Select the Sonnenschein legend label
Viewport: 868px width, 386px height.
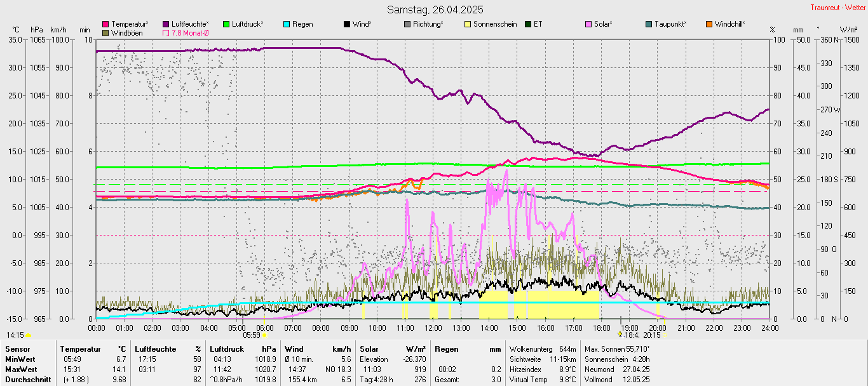(495, 24)
